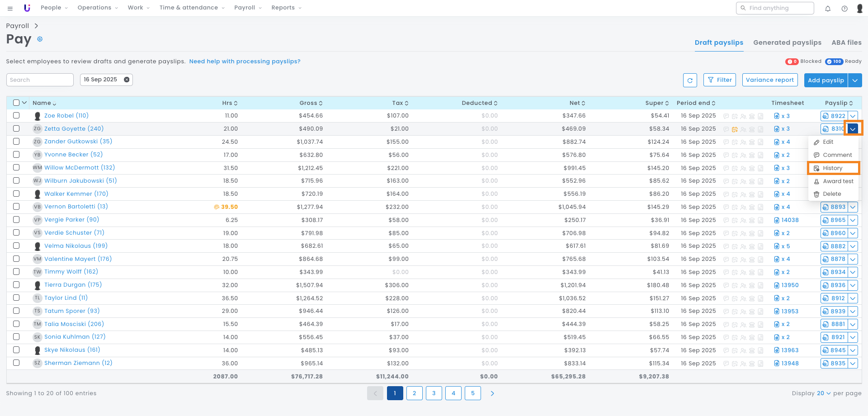This screenshot has width=868, height=416.
Task: Open Need help with processing payslips link
Action: (x=245, y=61)
